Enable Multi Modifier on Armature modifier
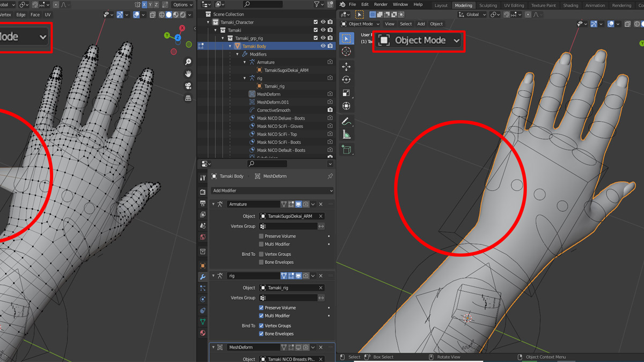The height and width of the screenshot is (362, 644). tap(261, 244)
